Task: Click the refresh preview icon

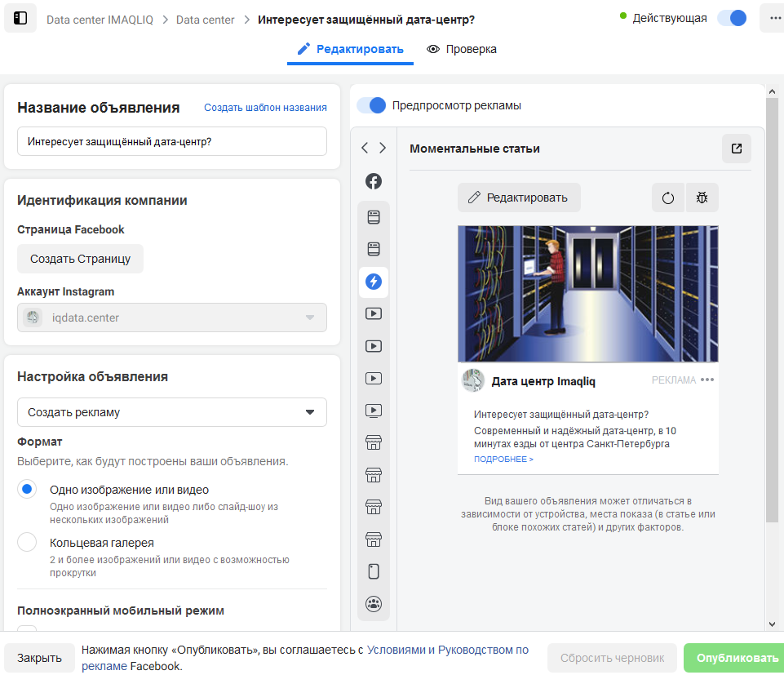Action: [668, 198]
